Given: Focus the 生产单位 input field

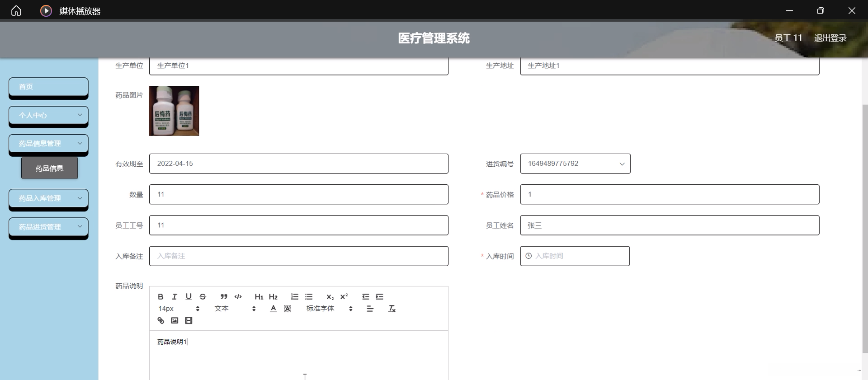Looking at the screenshot, I should [x=299, y=66].
